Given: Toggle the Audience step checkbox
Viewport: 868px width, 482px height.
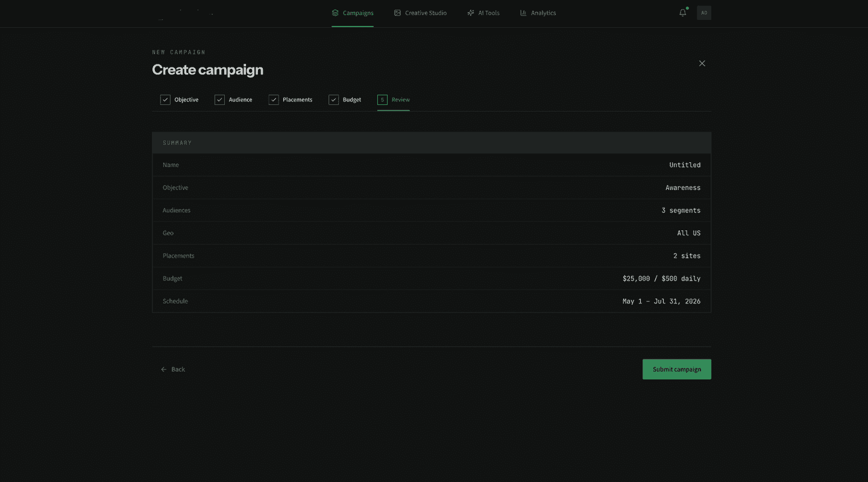Looking at the screenshot, I should pos(219,99).
